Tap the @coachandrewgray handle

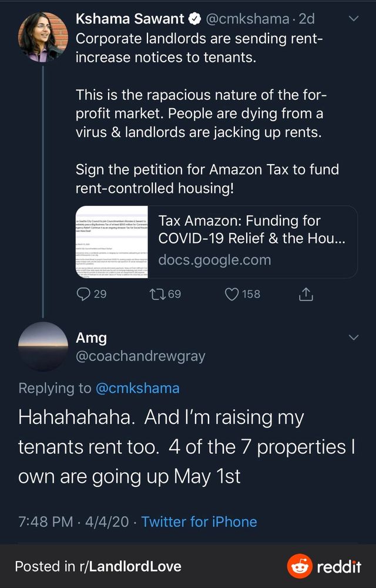[x=140, y=356]
